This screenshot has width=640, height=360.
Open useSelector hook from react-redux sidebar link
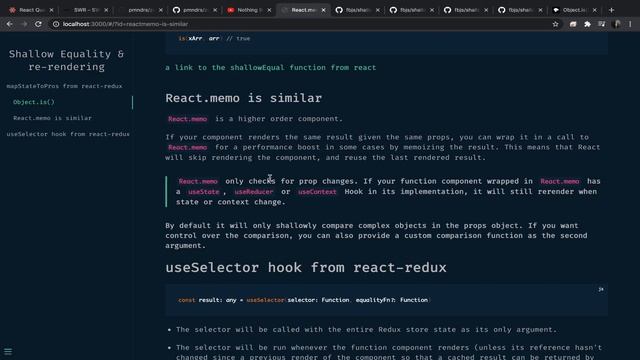[68, 134]
